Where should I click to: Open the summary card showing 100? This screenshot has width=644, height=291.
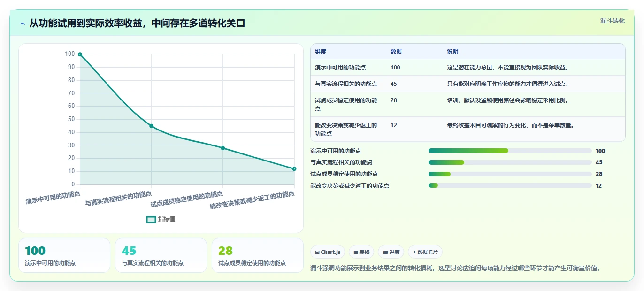pyautogui.click(x=64, y=255)
